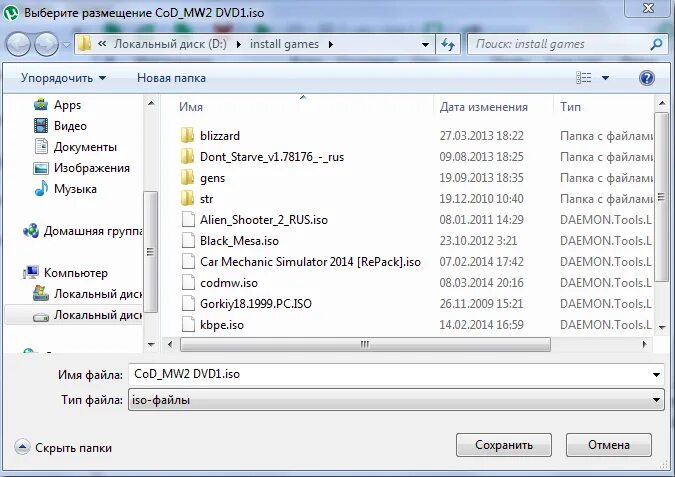Select 'Dont_Starve_v1.78176_-_rus' folder
675x477 pixels.
coord(272,157)
